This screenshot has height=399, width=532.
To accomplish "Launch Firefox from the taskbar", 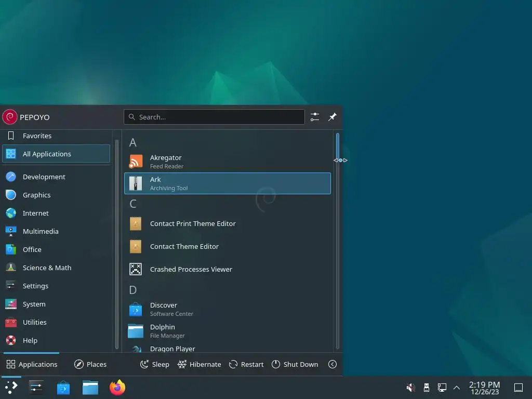I will (117, 387).
